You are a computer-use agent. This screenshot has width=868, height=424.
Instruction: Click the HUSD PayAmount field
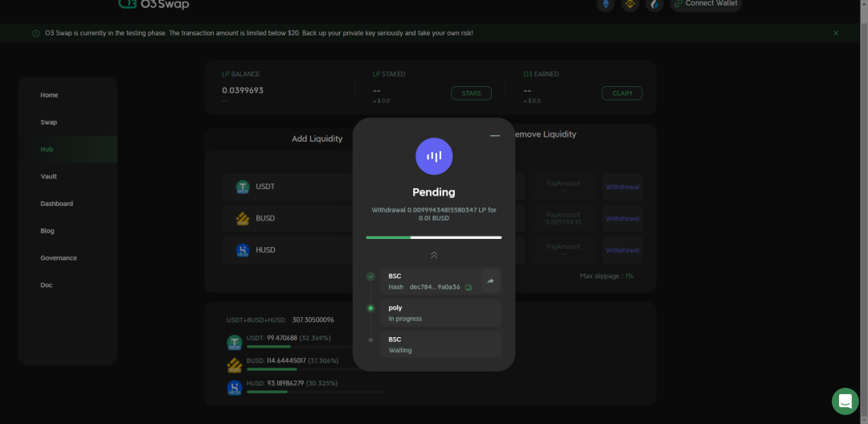(563, 250)
